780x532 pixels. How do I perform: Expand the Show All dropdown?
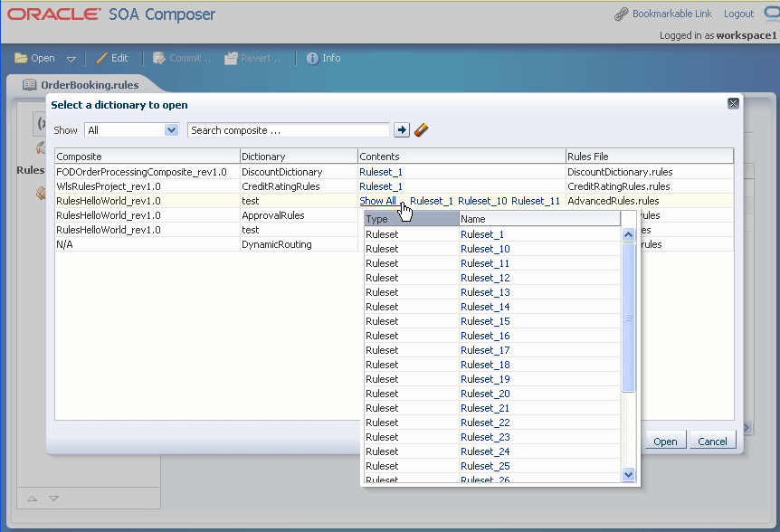[x=172, y=130]
